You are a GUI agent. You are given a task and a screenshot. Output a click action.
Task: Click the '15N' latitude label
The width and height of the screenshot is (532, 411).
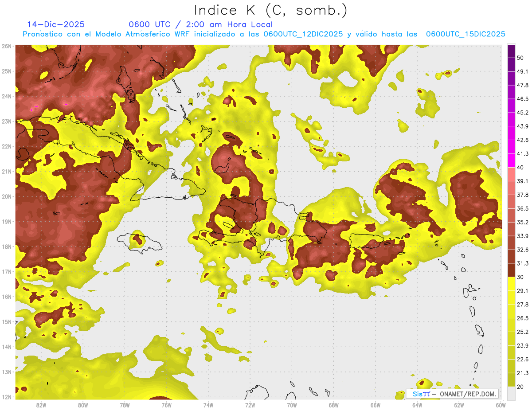pyautogui.click(x=6, y=321)
